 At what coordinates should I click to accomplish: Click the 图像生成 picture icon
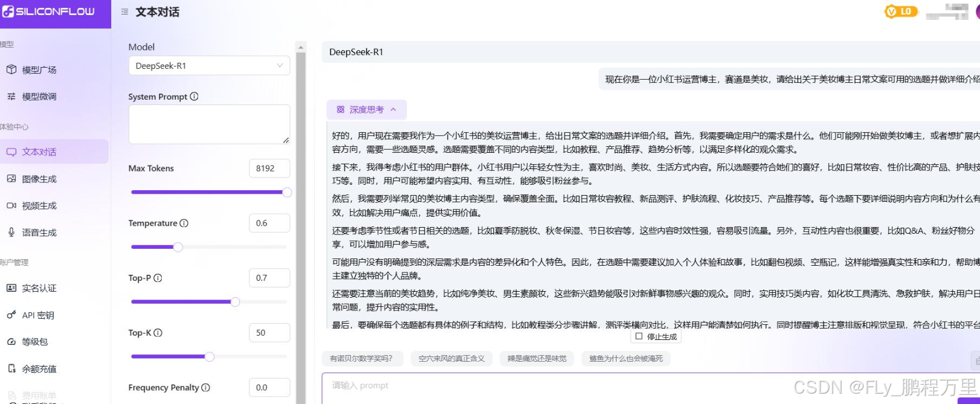click(11, 179)
